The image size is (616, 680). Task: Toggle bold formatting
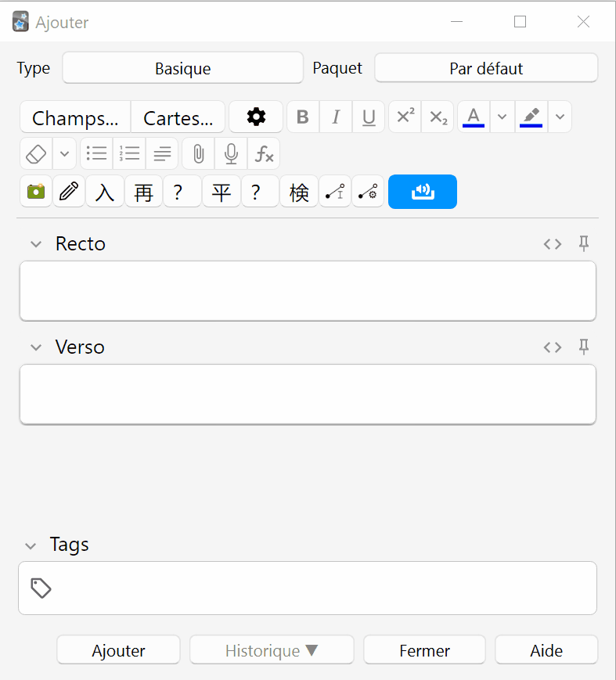pyautogui.click(x=303, y=117)
